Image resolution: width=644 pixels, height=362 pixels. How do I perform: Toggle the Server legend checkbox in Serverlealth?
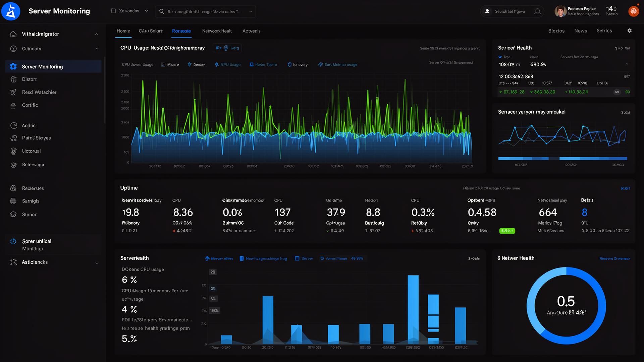tap(297, 258)
